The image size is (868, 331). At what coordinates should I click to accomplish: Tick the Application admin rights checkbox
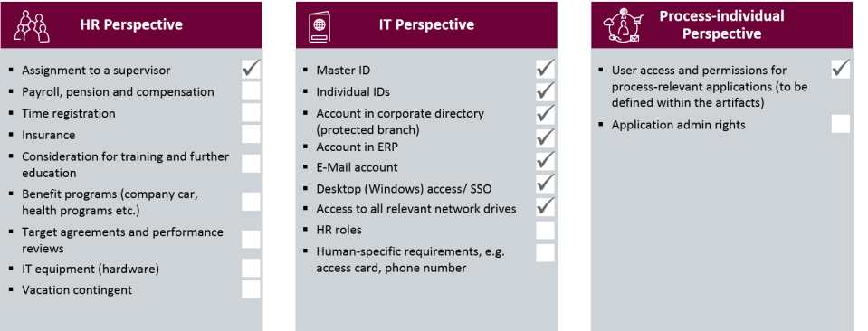click(840, 124)
